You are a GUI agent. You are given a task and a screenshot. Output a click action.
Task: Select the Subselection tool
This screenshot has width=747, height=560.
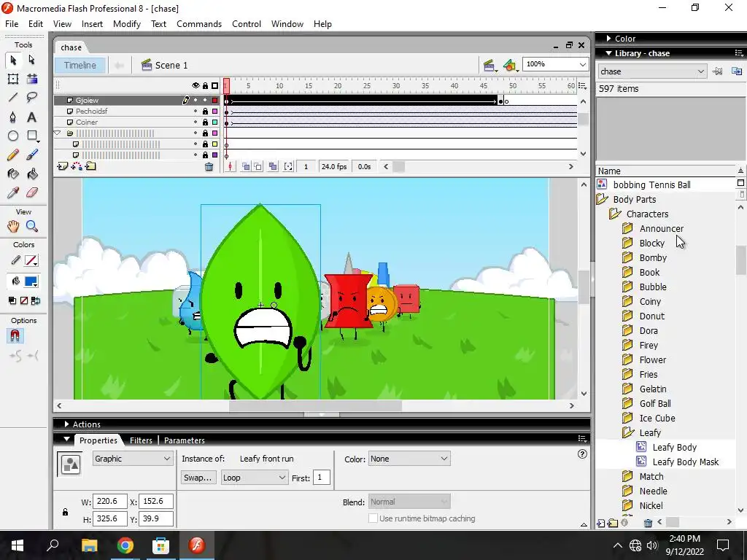(32, 60)
